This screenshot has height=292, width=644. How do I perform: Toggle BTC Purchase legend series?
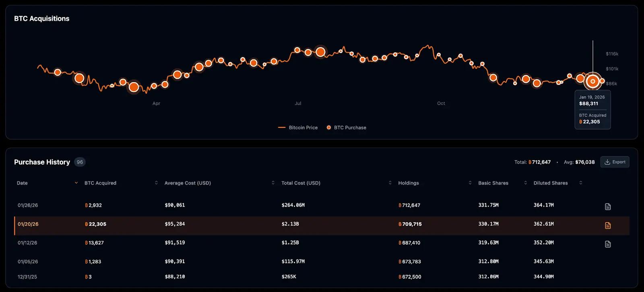[346, 127]
